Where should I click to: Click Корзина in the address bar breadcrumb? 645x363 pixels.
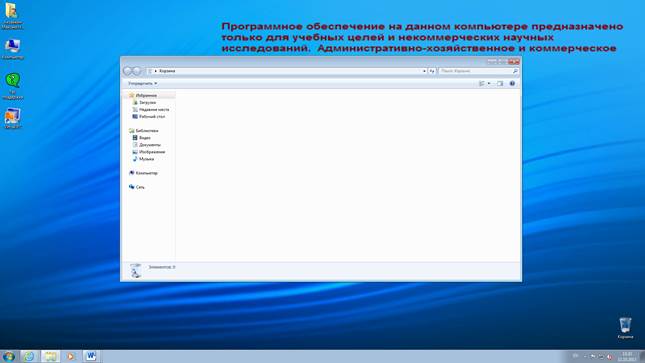pyautogui.click(x=167, y=71)
